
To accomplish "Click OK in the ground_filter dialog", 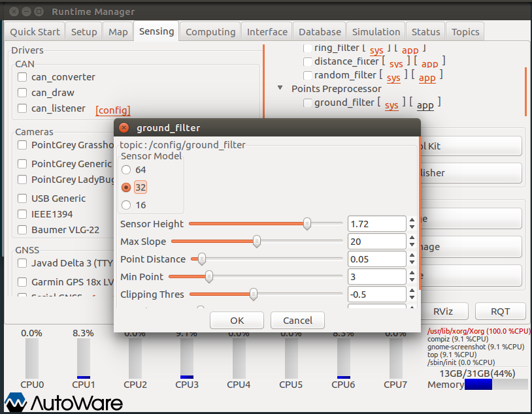I will click(237, 321).
